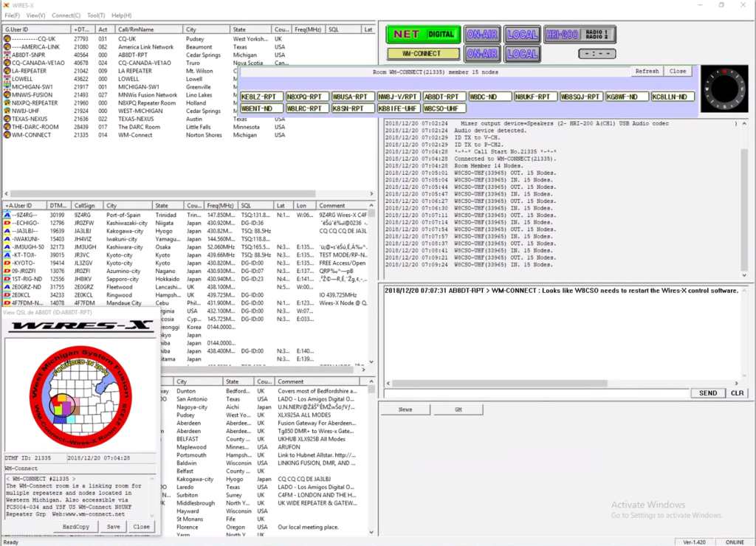Click the NW8J-UHF room icon
The width and height of the screenshot is (756, 546).
coord(7,111)
